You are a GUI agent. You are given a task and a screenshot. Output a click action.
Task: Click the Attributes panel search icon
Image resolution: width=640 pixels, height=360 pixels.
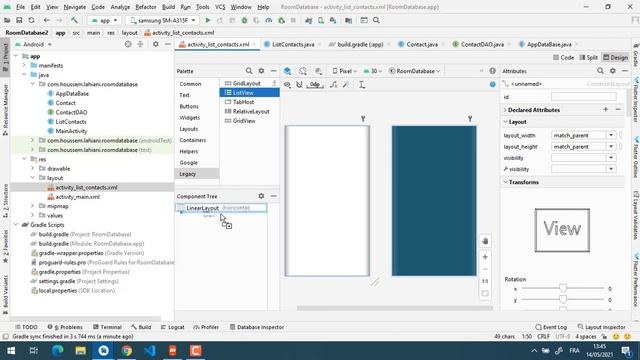[x=600, y=71]
